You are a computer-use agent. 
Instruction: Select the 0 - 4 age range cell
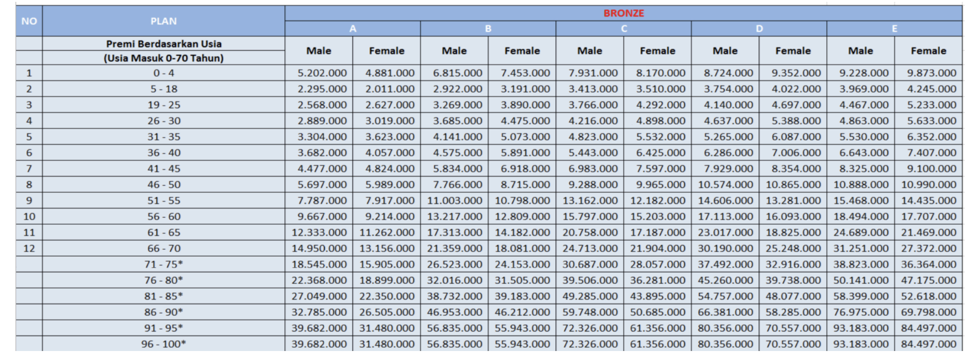pos(163,73)
